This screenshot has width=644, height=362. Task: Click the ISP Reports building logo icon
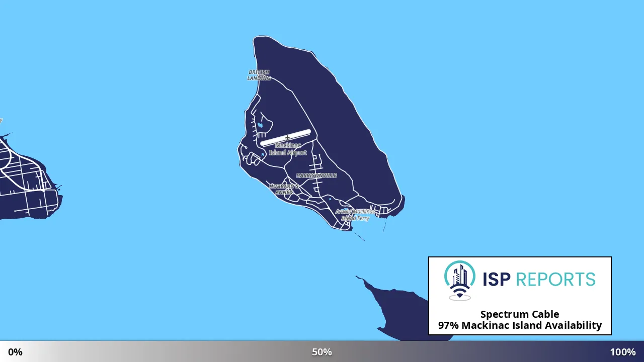[x=460, y=281]
